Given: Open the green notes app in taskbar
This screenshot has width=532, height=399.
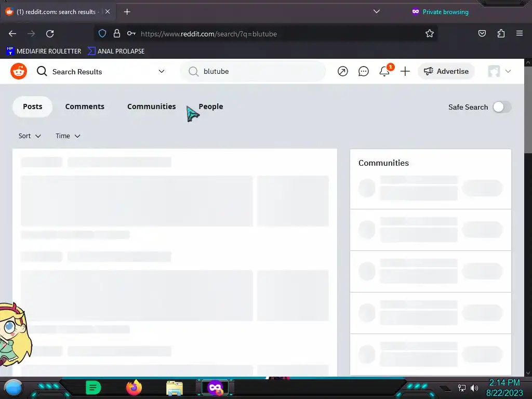Looking at the screenshot, I should (93, 388).
